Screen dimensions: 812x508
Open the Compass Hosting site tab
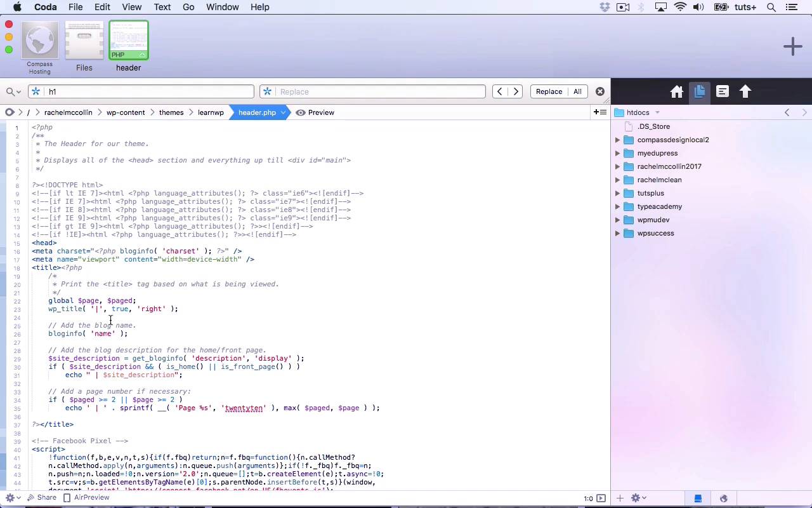pos(39,48)
